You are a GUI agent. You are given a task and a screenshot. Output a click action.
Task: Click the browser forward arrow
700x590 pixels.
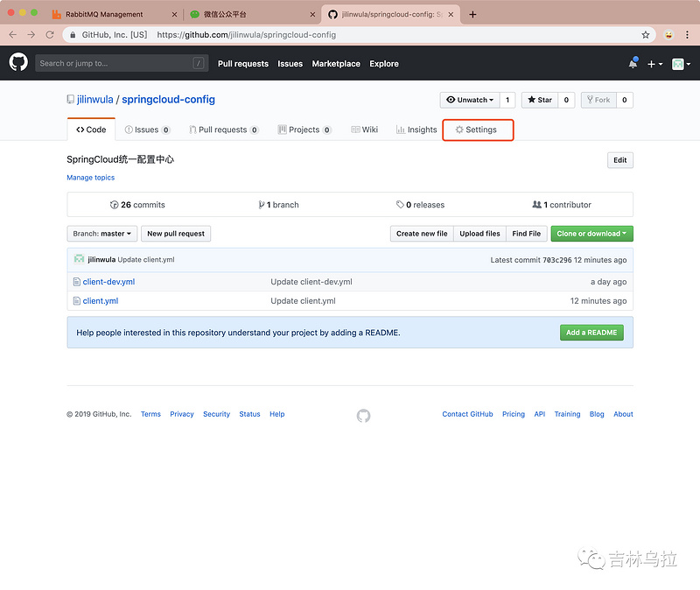31,35
